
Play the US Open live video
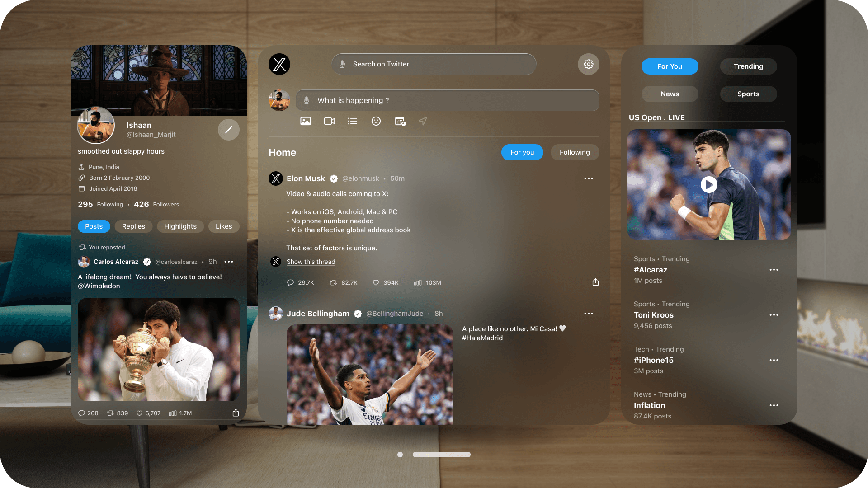pyautogui.click(x=709, y=184)
